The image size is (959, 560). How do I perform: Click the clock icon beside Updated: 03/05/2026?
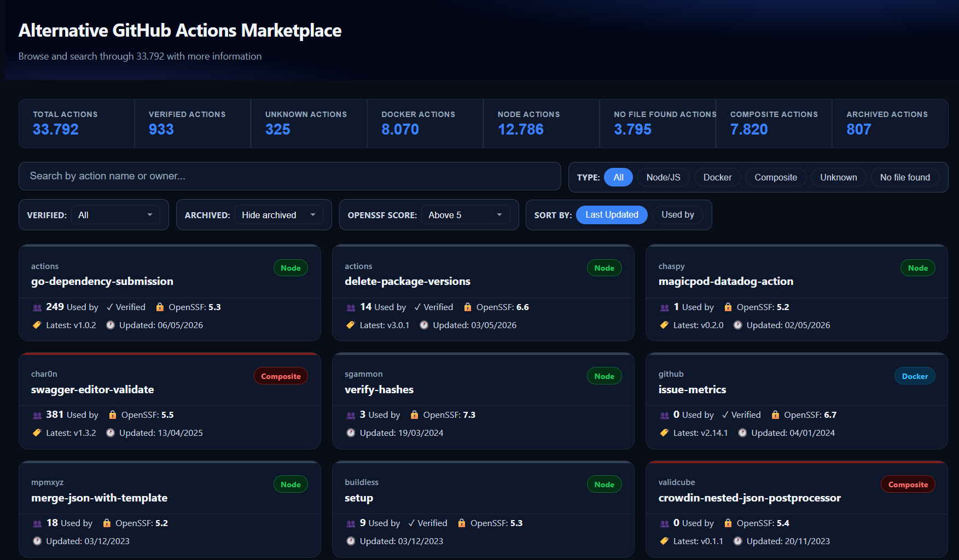(x=424, y=325)
